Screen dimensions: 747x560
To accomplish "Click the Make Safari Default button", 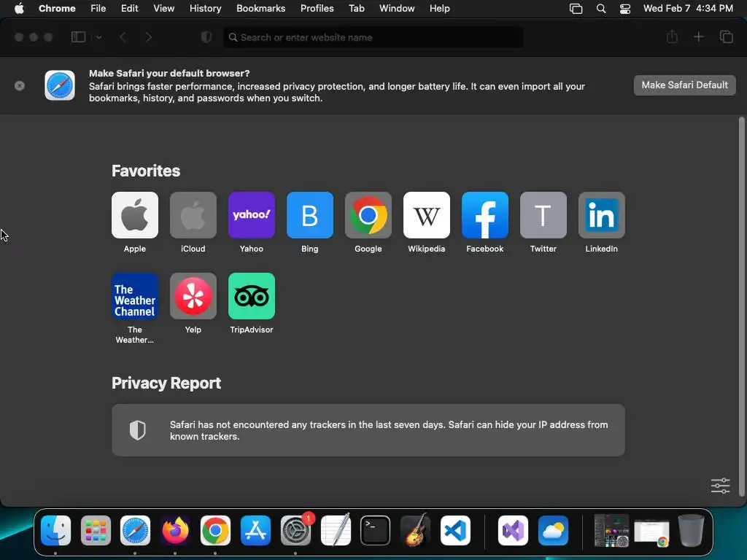I will (x=684, y=85).
